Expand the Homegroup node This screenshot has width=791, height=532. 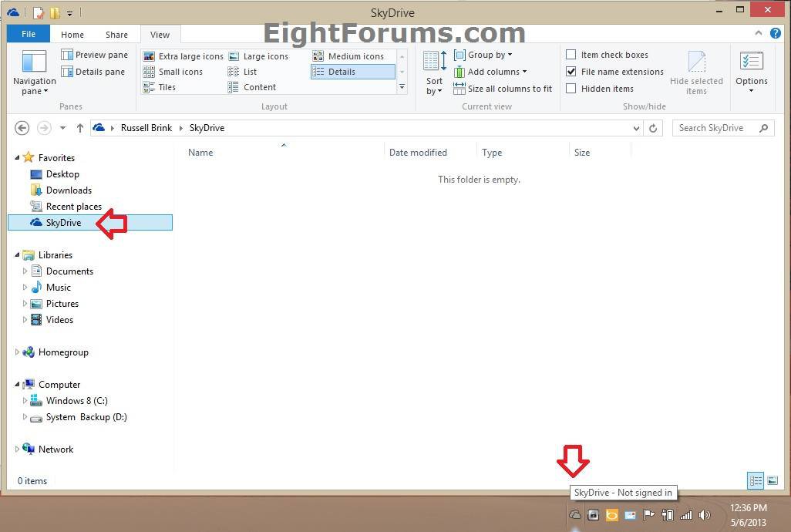click(17, 352)
